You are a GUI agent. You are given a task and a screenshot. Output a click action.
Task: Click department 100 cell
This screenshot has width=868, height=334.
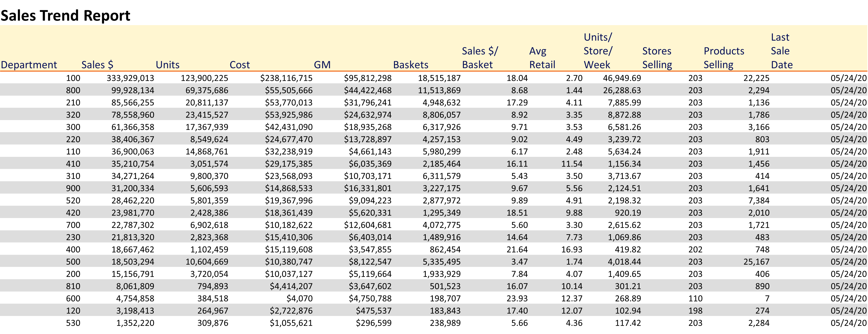[73, 78]
